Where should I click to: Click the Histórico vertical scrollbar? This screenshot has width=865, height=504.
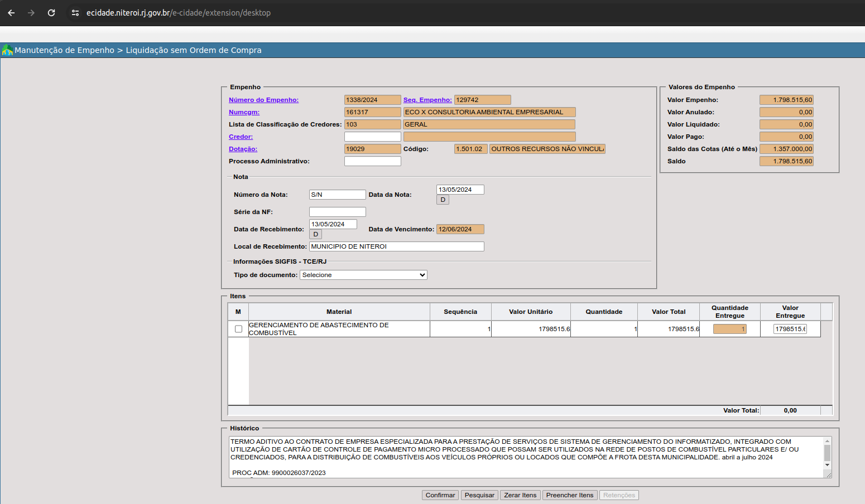[x=827, y=452]
